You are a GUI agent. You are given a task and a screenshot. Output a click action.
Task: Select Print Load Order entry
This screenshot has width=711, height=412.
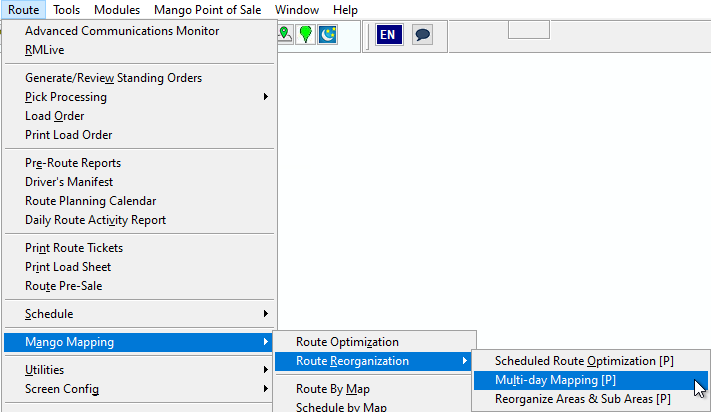pyautogui.click(x=140, y=135)
